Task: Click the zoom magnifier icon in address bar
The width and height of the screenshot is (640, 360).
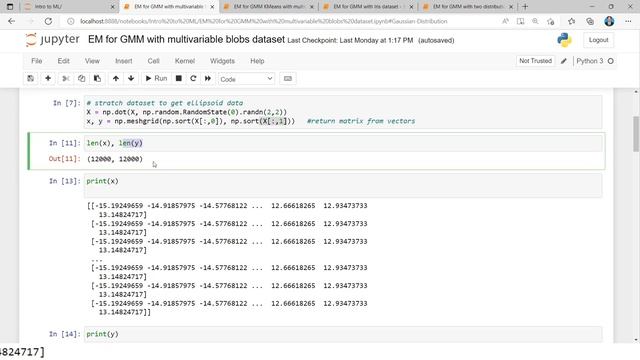Action: 535,21
